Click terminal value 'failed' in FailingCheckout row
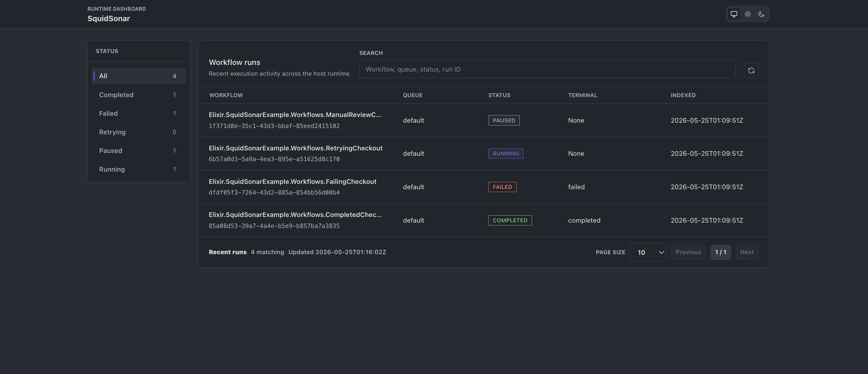Viewport: 868px width, 374px height. point(576,187)
